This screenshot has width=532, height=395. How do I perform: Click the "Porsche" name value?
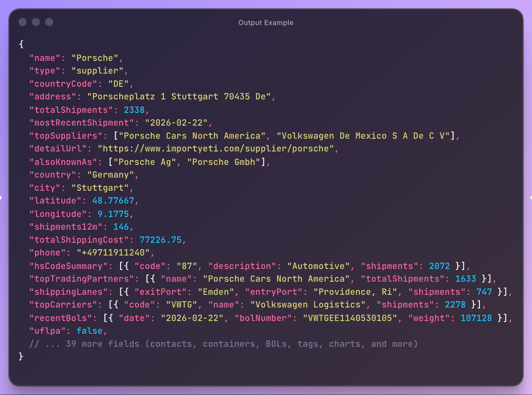95,58
